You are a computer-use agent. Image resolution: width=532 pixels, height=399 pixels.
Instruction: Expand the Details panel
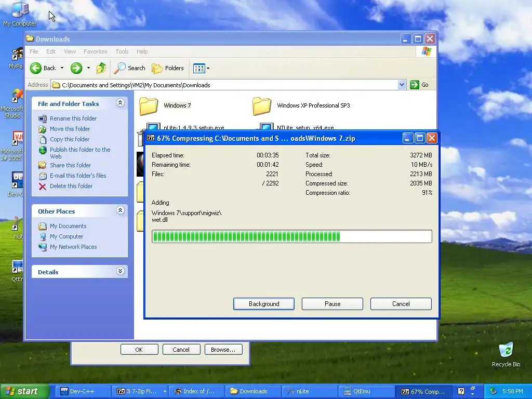[x=120, y=271]
